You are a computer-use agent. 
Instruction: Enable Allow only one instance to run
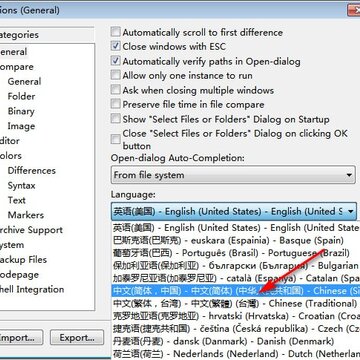(x=116, y=75)
